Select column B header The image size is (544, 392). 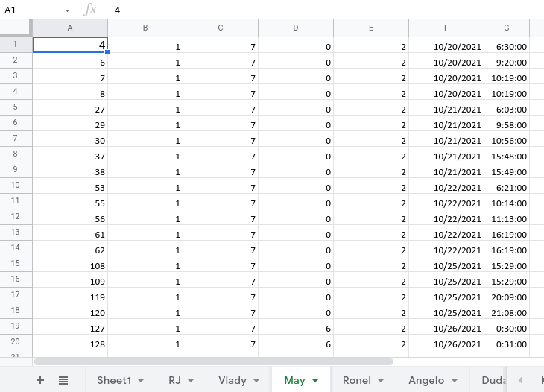point(145,28)
